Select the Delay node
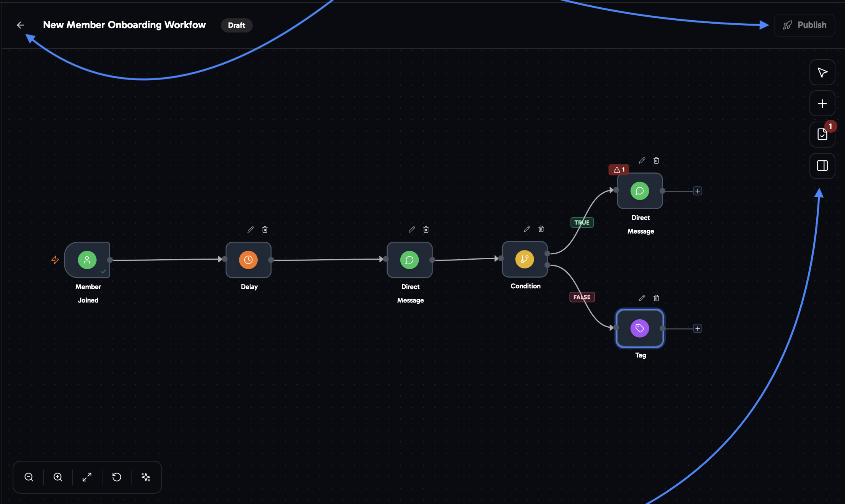This screenshot has width=845, height=504. (x=249, y=260)
